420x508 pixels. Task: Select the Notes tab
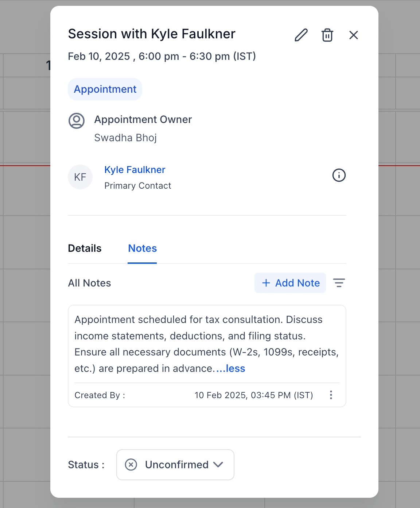point(142,249)
